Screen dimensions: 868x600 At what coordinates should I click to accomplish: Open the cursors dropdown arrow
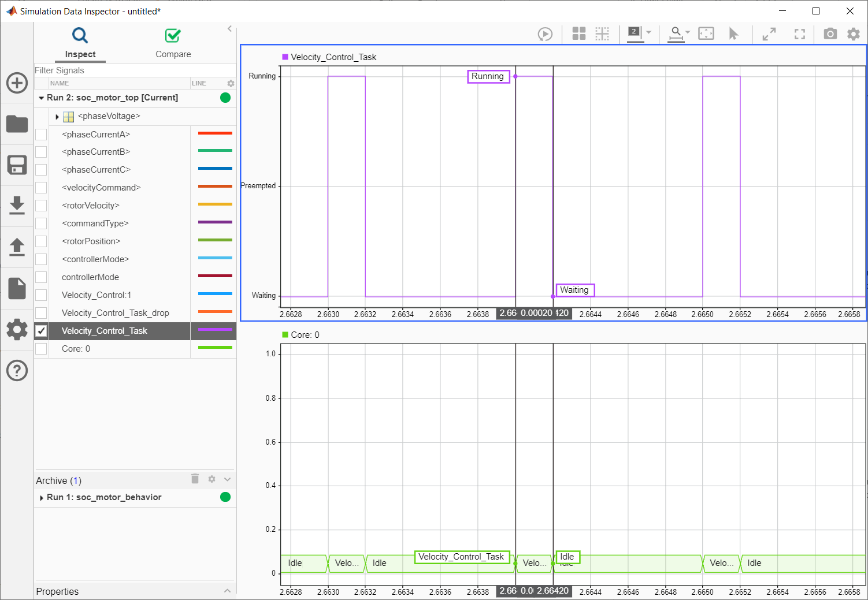point(649,33)
